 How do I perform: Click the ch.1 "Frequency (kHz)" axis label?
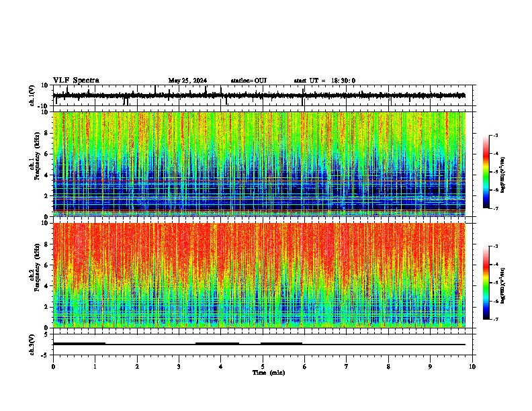37,156
